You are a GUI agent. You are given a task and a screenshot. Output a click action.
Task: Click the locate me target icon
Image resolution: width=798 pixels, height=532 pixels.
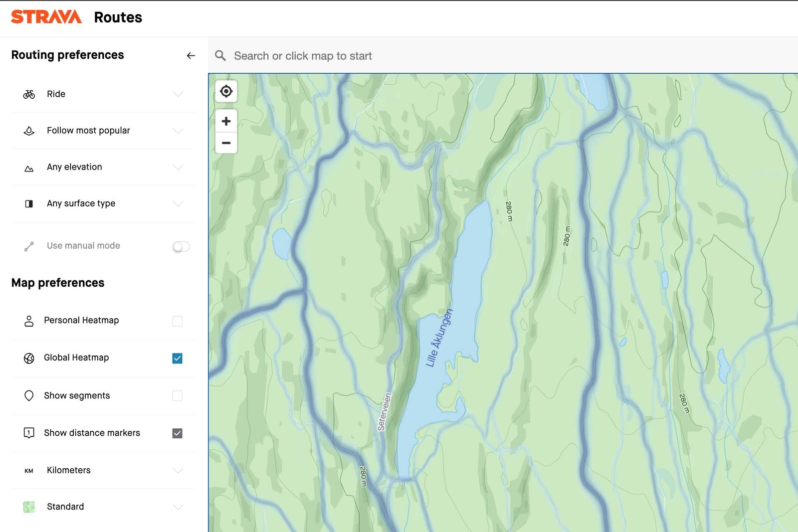tap(226, 92)
